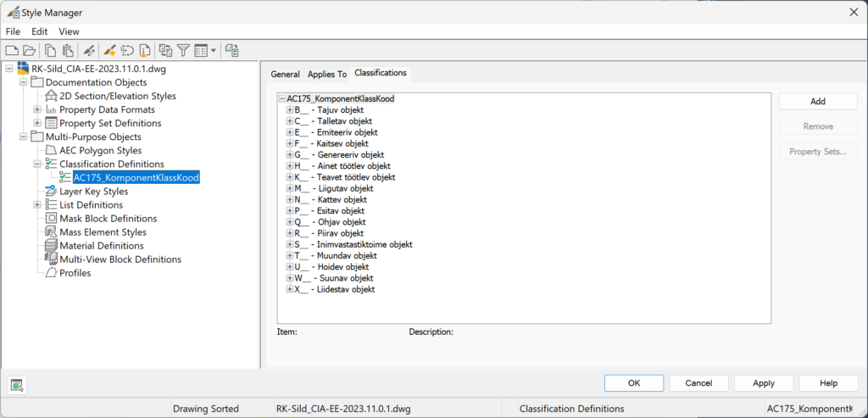868x418 pixels.
Task: Click the Cancel button
Action: (698, 383)
